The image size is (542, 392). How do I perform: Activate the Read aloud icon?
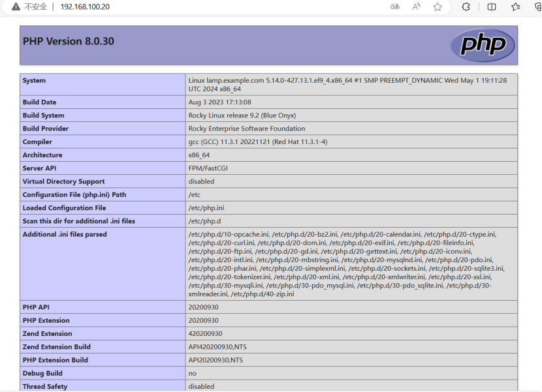click(x=416, y=7)
